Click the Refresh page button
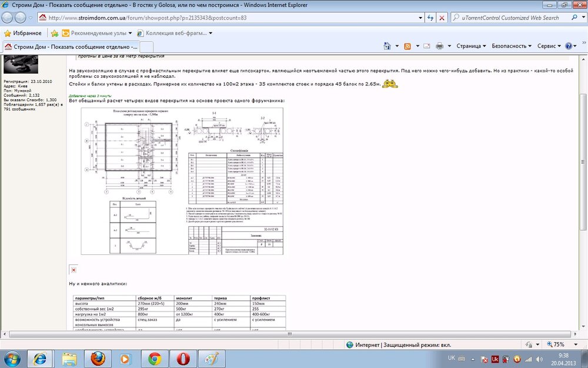Viewport: 588px width, 368px height. (x=430, y=18)
